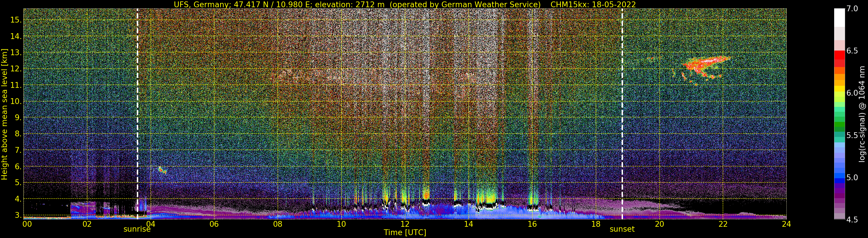
Task: Click the y-axis tick label '9.'
Action: coord(18,118)
